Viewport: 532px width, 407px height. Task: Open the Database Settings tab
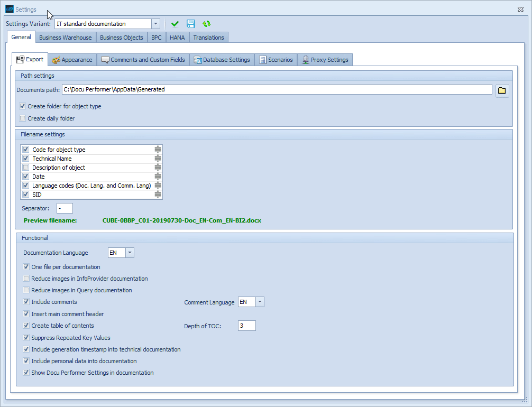coord(222,60)
